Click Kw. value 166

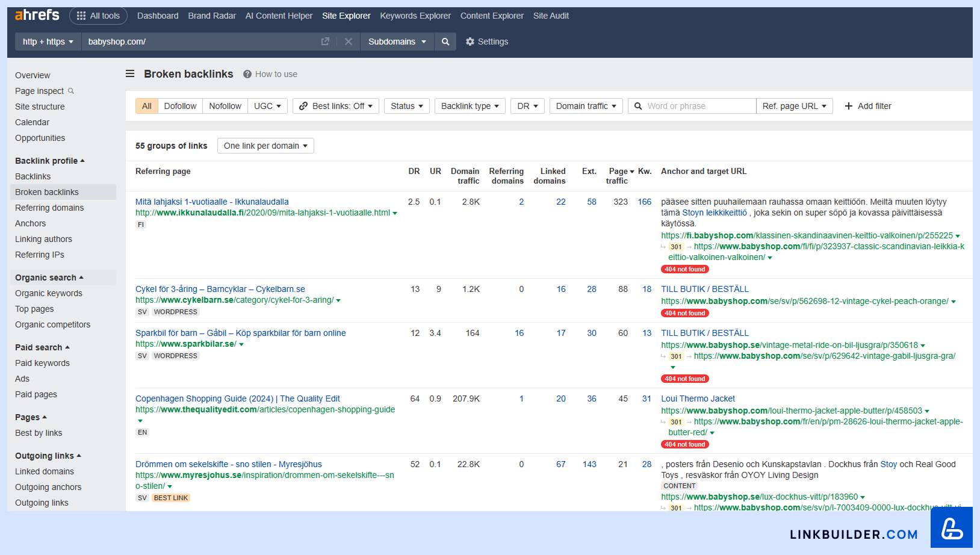pyautogui.click(x=644, y=202)
